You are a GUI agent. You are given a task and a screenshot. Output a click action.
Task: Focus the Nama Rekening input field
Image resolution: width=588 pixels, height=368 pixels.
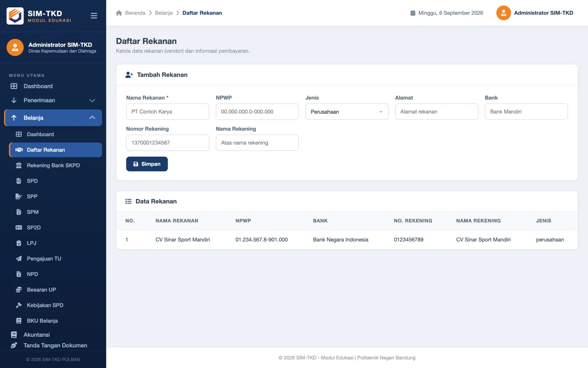coord(257,143)
